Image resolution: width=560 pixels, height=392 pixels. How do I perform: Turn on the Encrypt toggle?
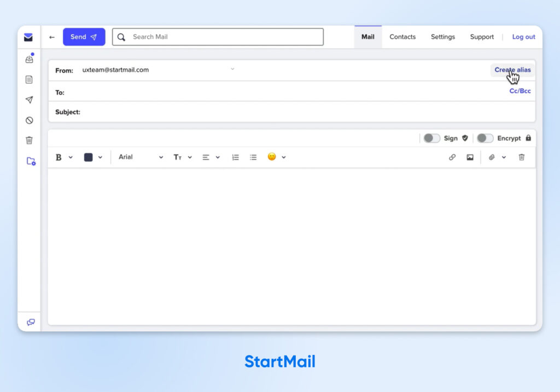(485, 138)
